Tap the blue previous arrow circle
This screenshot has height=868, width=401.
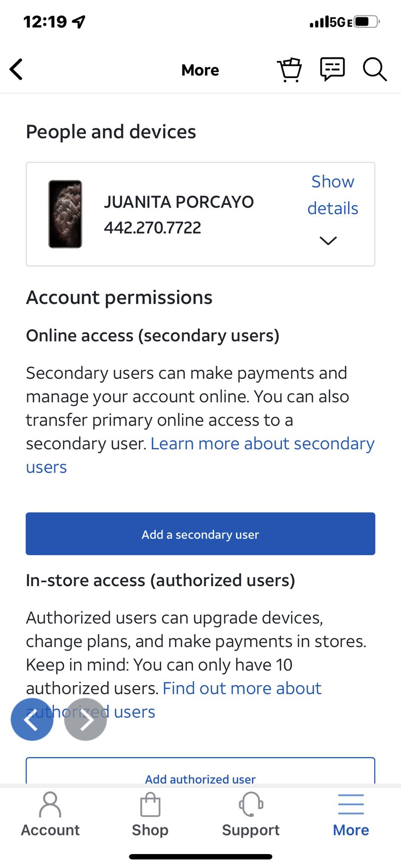point(32,719)
